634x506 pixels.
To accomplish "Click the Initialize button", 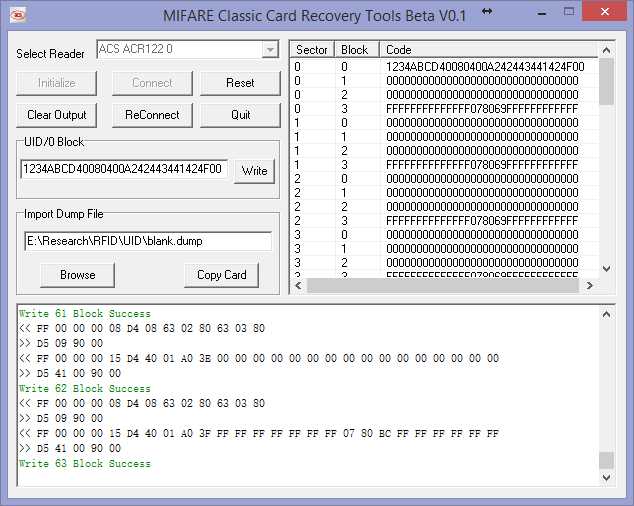I will 57,83.
